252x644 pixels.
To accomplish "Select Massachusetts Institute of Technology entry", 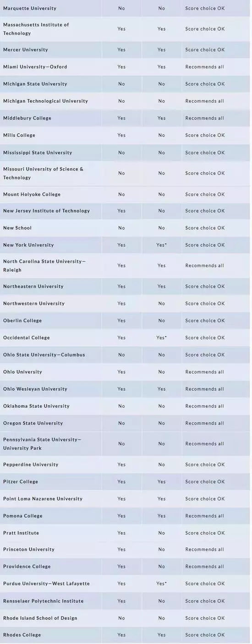I will (36, 29).
